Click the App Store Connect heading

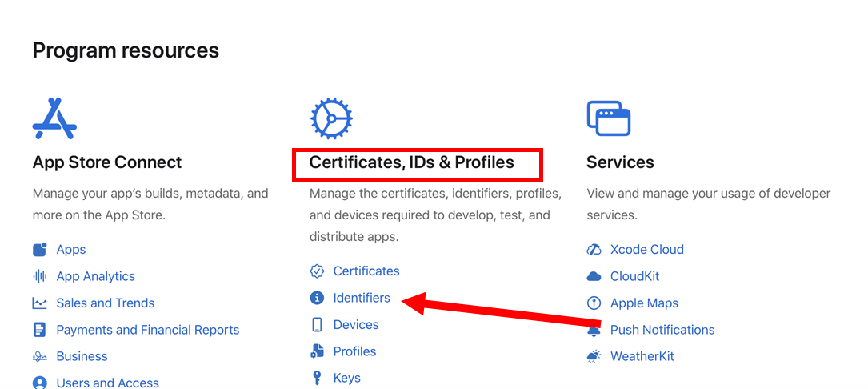coord(107,162)
